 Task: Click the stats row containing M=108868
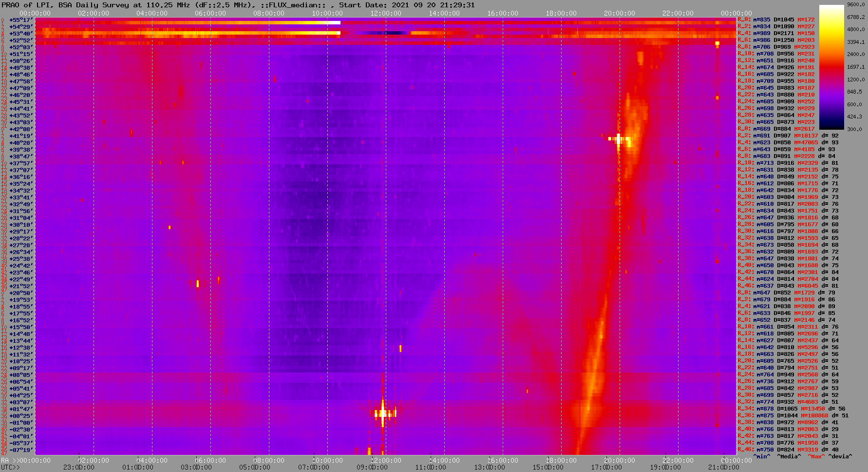793,416
